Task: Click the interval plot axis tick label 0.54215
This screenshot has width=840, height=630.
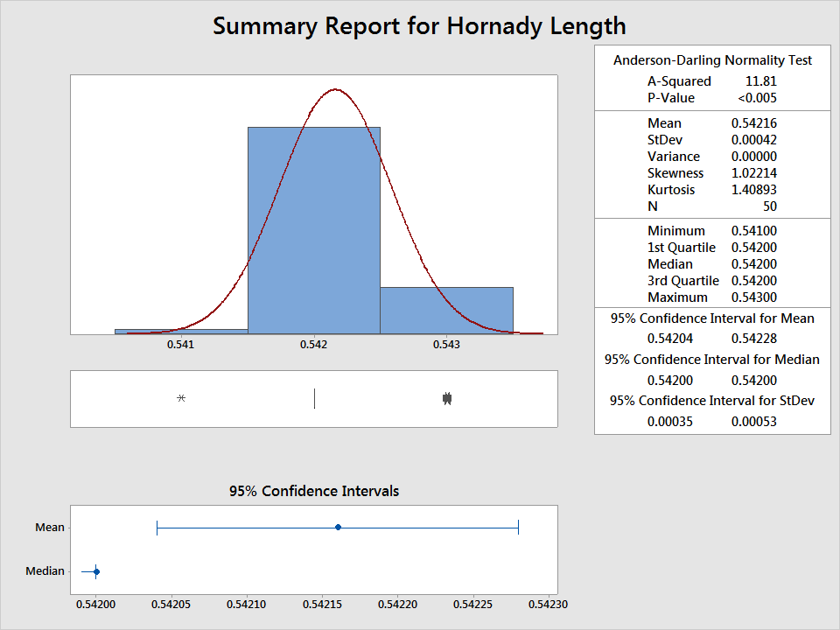Action: 322,605
